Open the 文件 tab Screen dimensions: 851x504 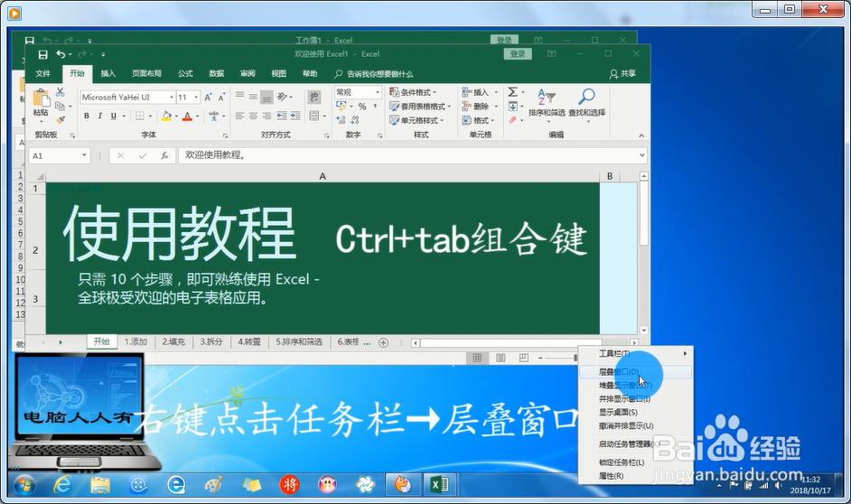(42, 74)
